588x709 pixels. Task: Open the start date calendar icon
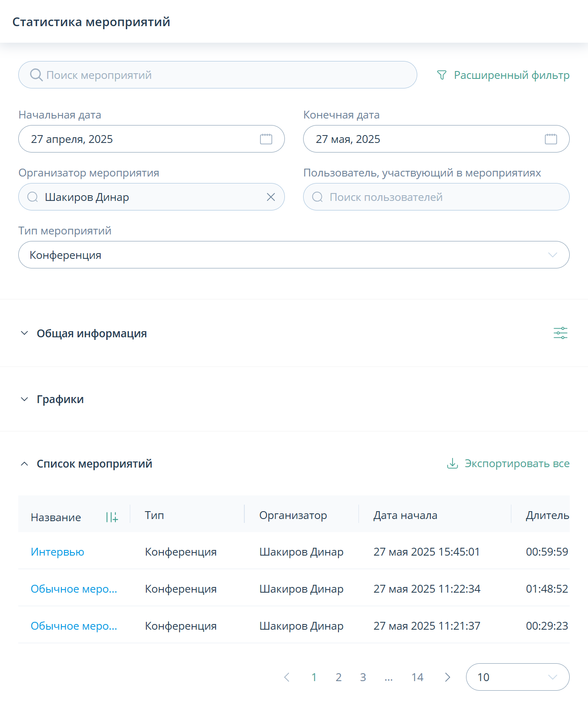[266, 139]
